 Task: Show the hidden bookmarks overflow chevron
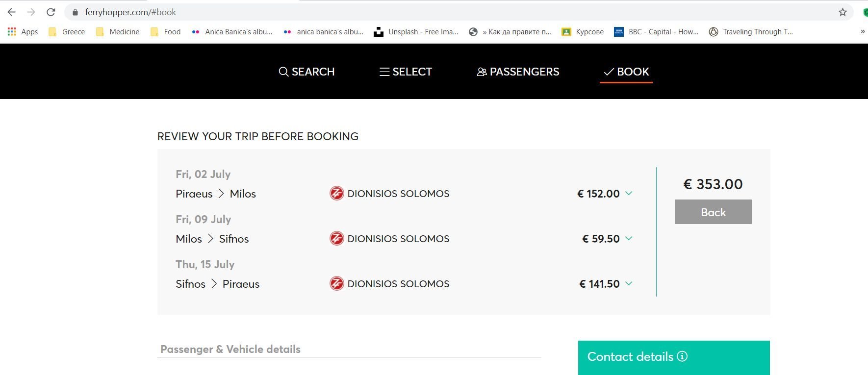pos(862,32)
